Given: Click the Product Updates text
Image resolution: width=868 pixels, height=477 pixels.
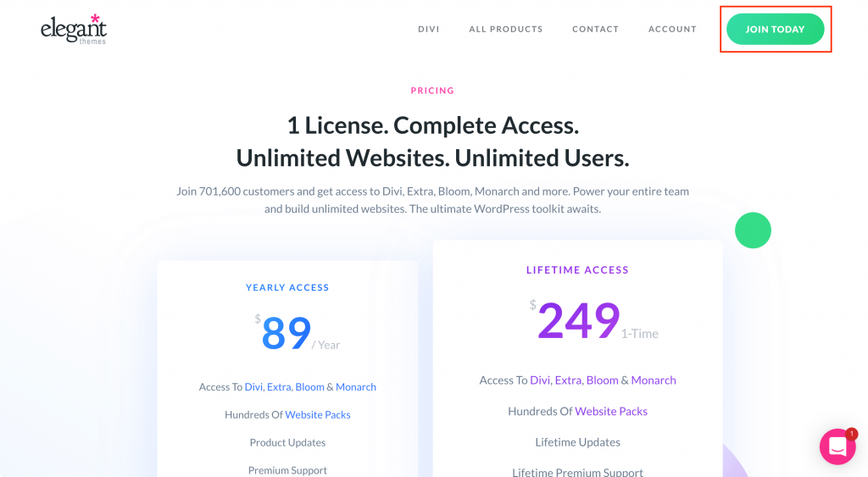Looking at the screenshot, I should click(287, 442).
